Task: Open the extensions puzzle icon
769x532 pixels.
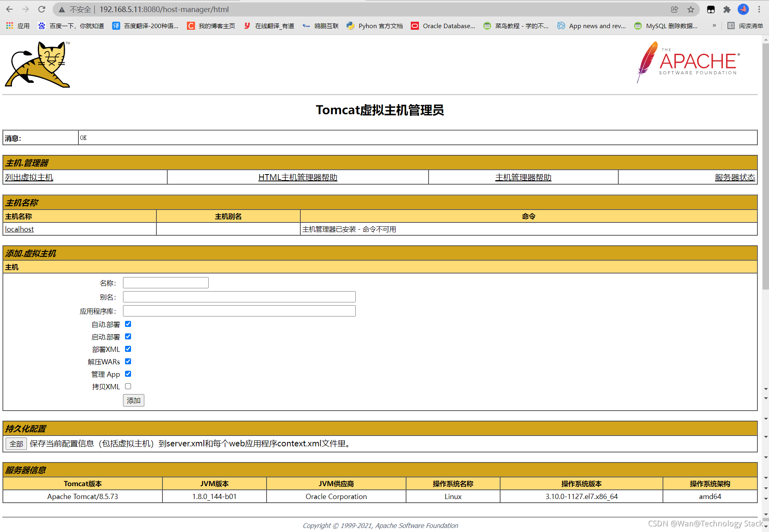Action: 727,9
